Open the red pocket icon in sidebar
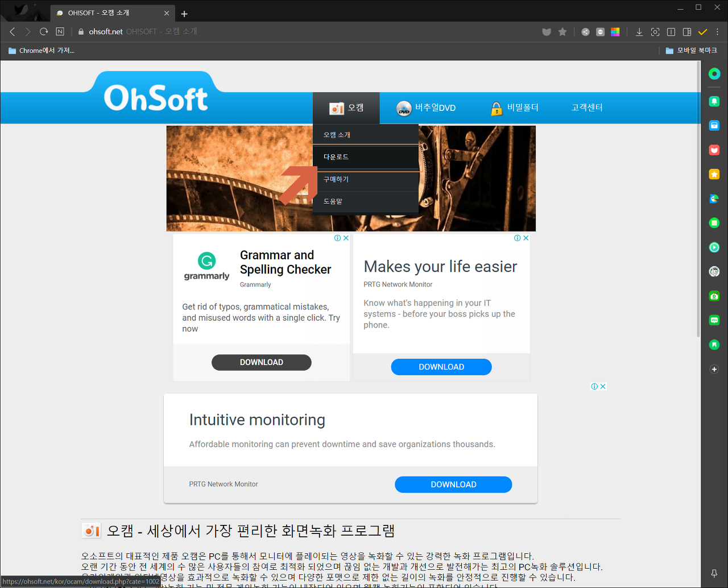 [x=714, y=150]
